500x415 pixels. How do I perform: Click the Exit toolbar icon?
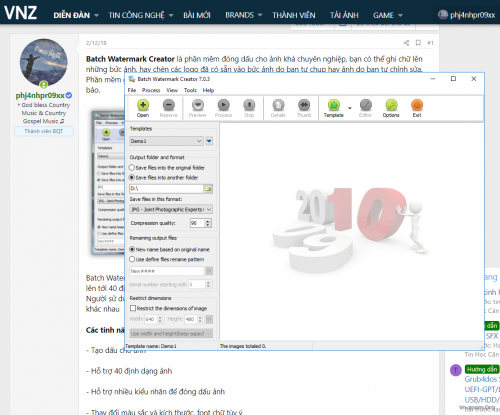(x=417, y=108)
